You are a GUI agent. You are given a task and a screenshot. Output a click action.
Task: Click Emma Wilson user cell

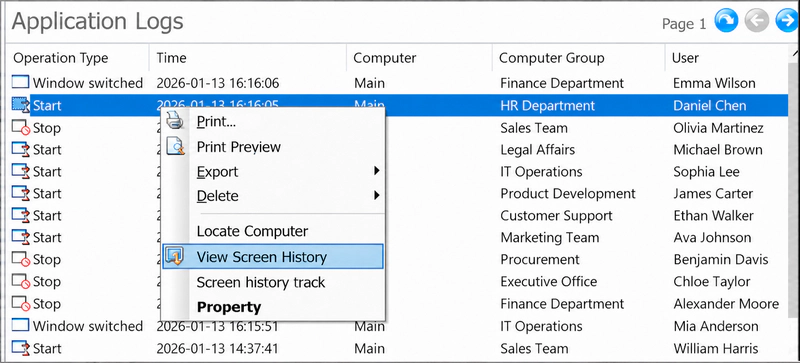point(714,83)
